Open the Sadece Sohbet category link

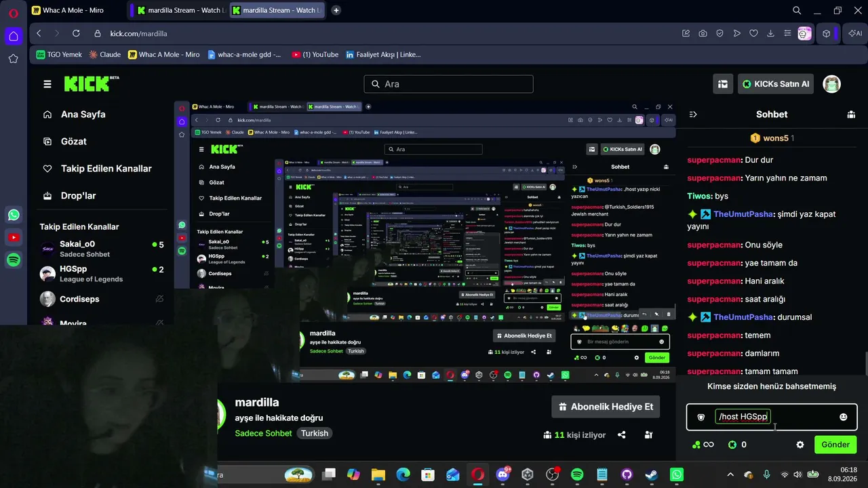[x=263, y=433]
